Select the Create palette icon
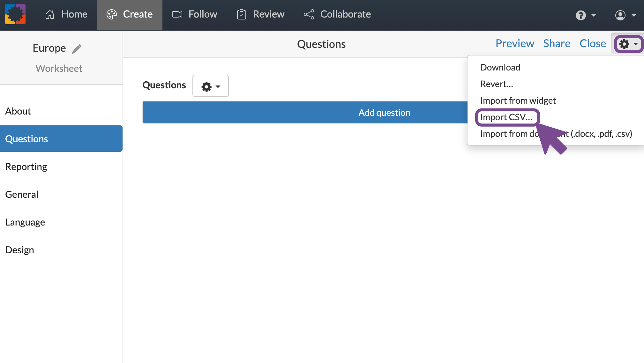 [111, 14]
